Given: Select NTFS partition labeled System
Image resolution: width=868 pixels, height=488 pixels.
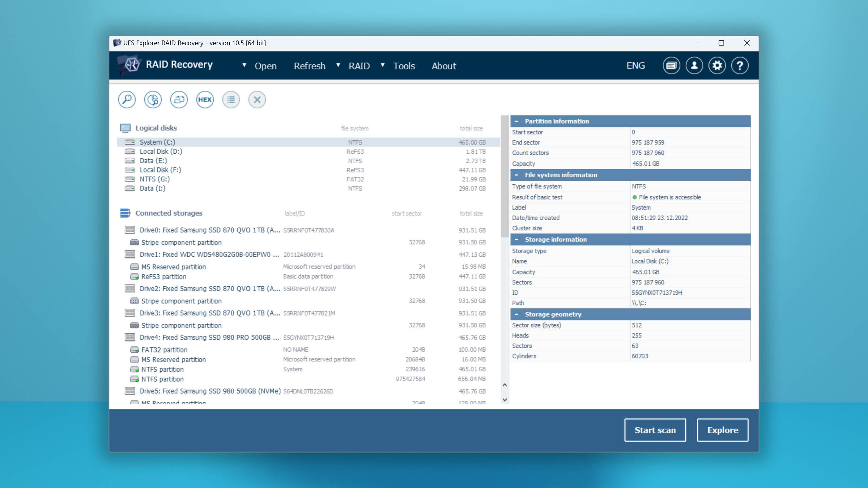Looking at the screenshot, I should [309, 369].
